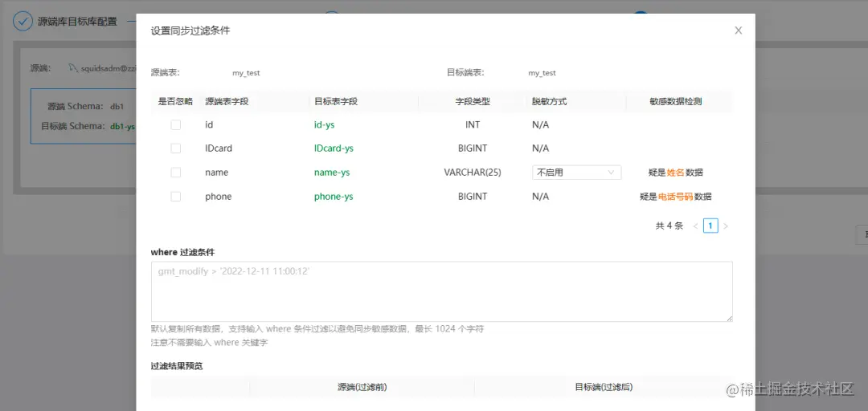Click the 源端库目标库配置 step checkmark icon
Viewport: 868px width, 411px height.
pyautogui.click(x=23, y=22)
